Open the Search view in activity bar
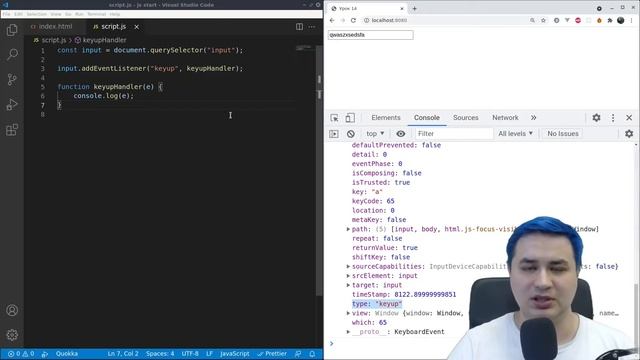This screenshot has height=360, width=640. (x=12, y=54)
